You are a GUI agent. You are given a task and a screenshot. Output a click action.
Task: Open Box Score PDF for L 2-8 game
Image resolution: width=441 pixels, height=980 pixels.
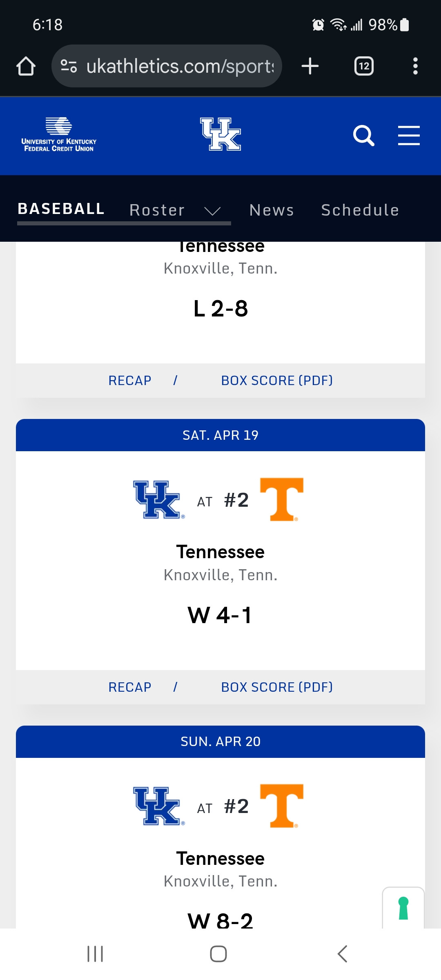pos(277,381)
